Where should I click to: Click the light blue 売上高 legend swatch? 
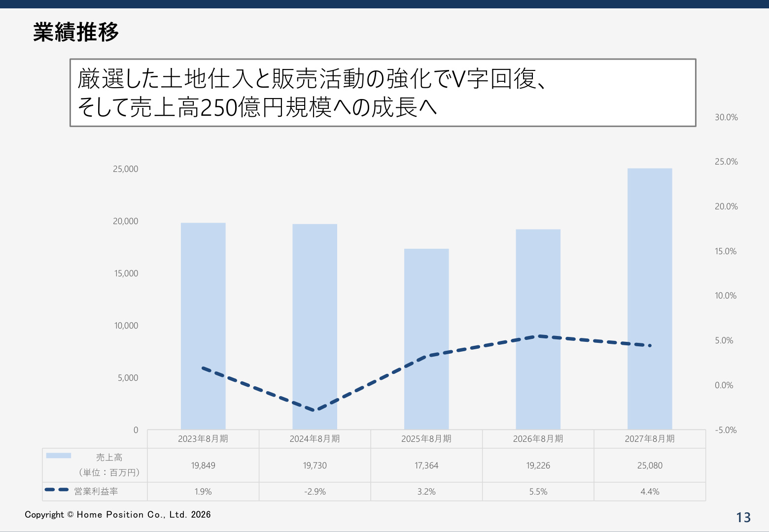[59, 456]
